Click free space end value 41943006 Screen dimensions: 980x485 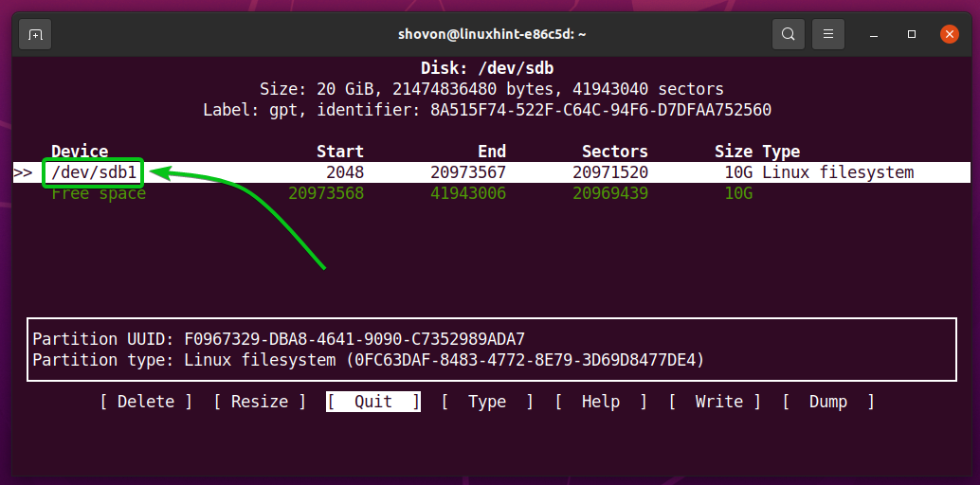click(x=468, y=194)
